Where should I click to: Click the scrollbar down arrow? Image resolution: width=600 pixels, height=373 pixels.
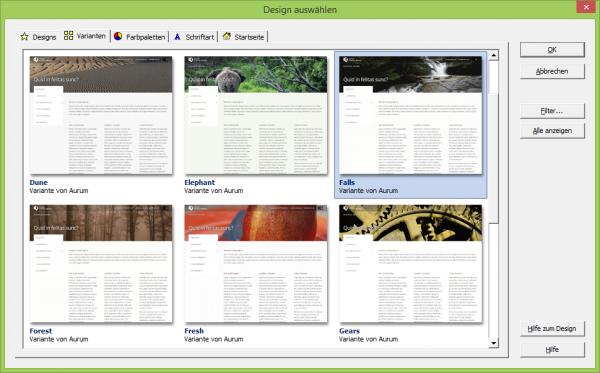[x=494, y=343]
